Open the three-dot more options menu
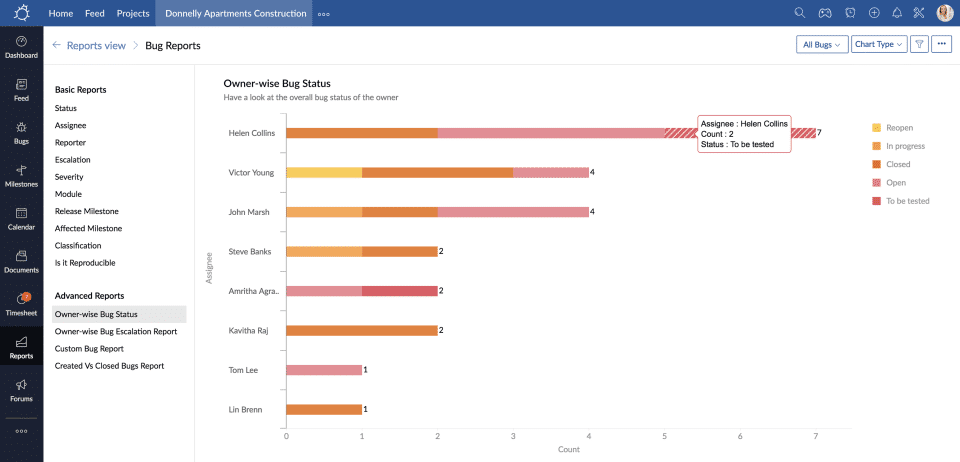The image size is (960, 462). [x=941, y=44]
